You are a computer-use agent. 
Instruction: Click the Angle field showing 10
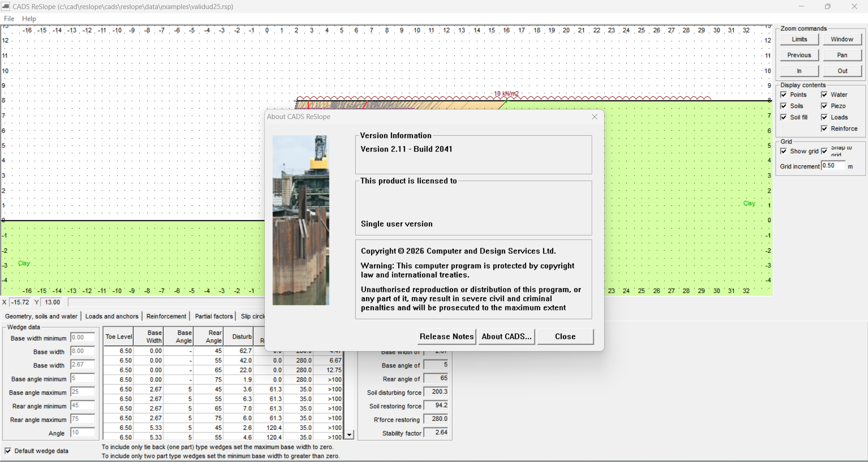coord(83,433)
